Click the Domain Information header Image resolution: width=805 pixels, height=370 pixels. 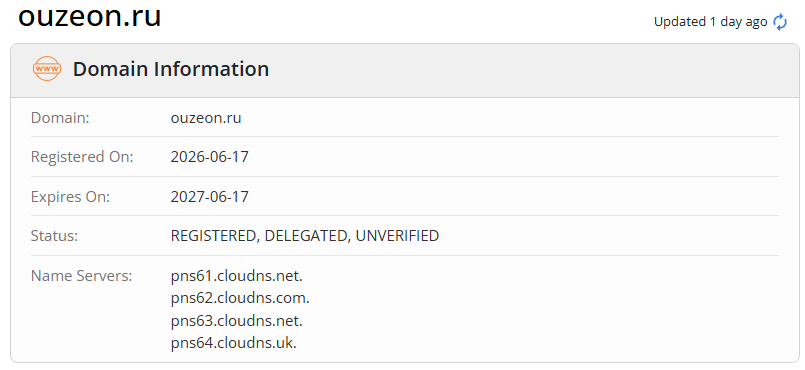pyautogui.click(x=171, y=69)
